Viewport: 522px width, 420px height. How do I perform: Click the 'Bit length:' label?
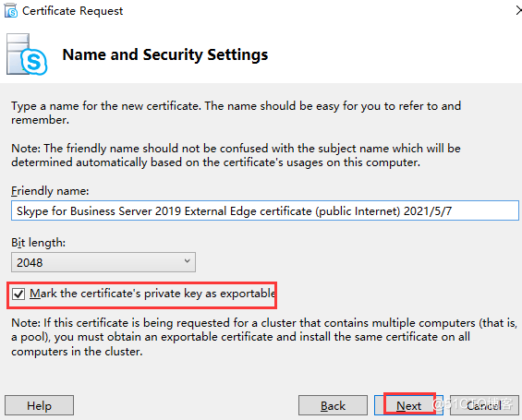coord(38,243)
